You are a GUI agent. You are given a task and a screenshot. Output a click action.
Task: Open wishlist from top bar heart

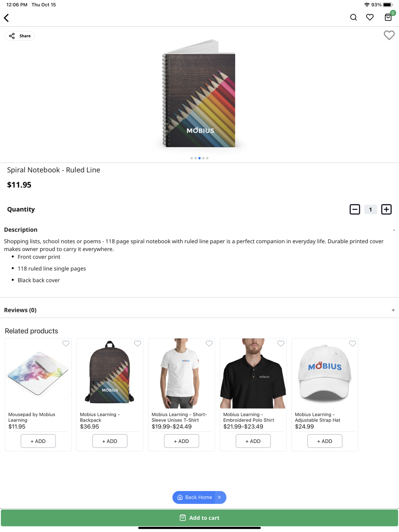(370, 17)
